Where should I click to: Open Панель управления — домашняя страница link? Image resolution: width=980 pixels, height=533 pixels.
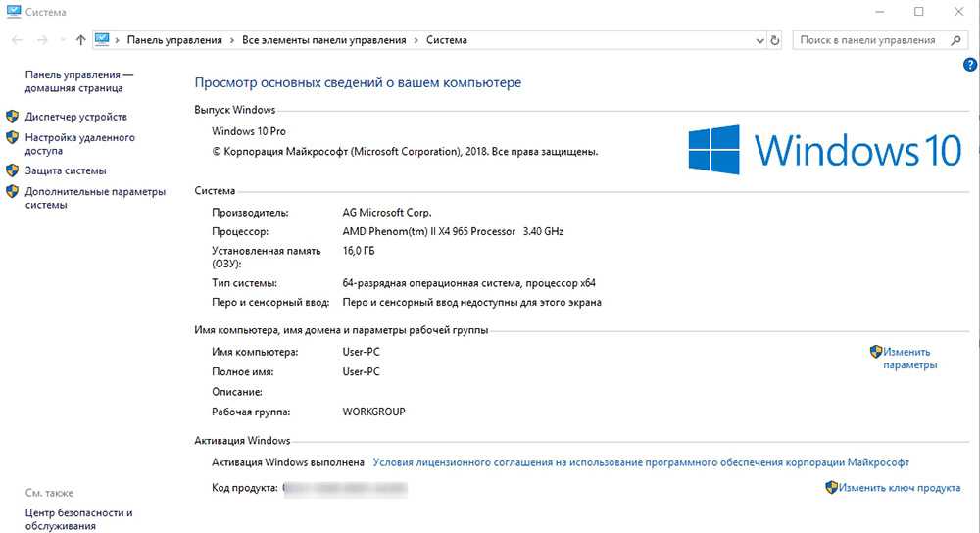click(x=78, y=81)
